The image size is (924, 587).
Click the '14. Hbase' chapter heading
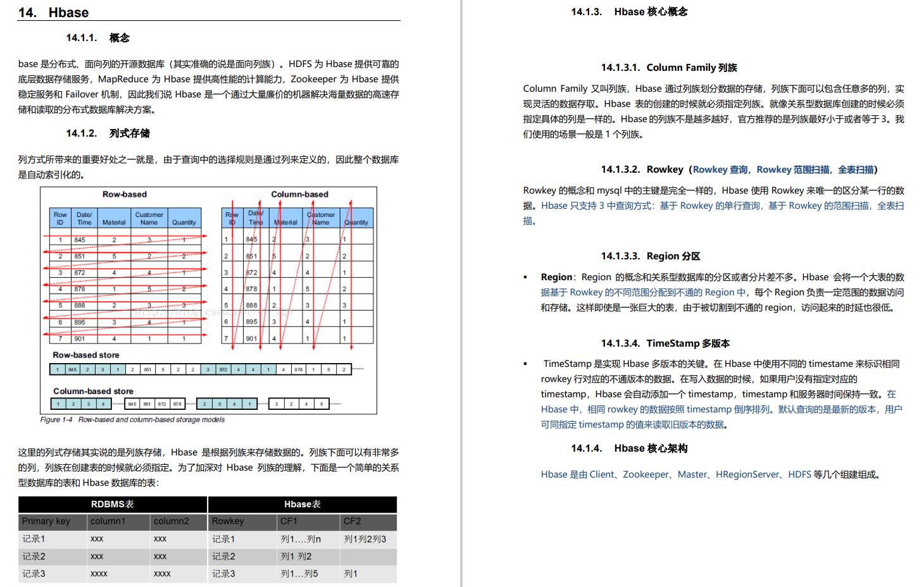tap(53, 12)
